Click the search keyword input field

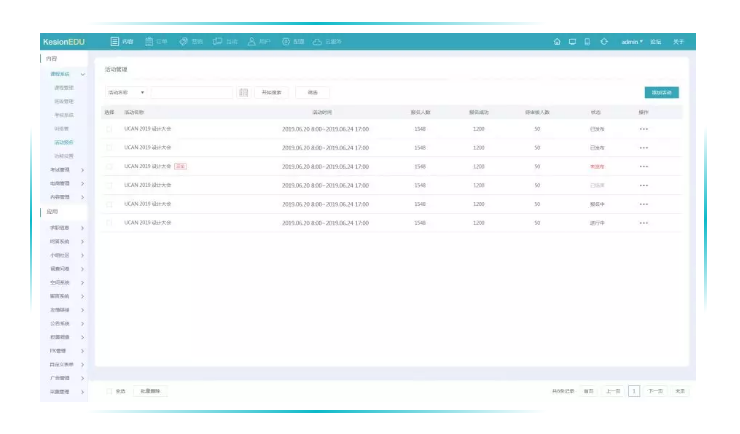(192, 92)
